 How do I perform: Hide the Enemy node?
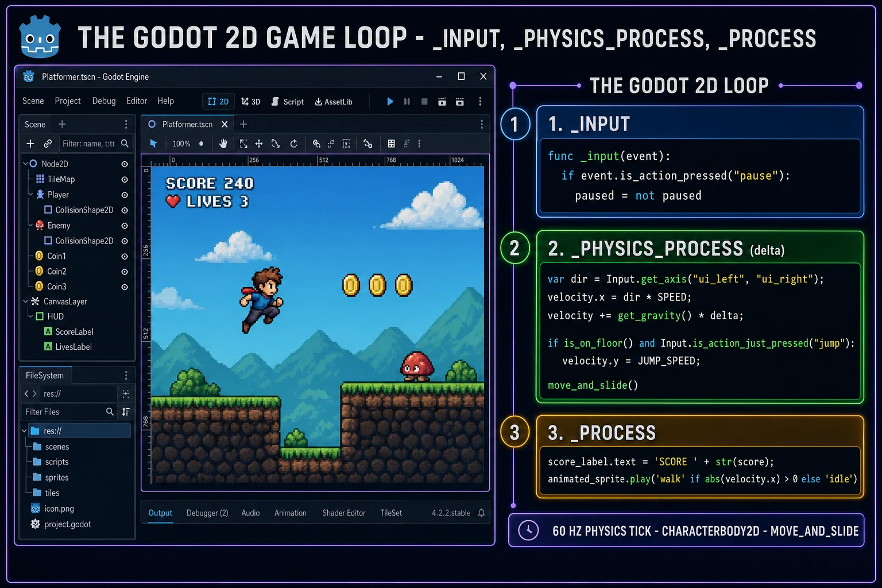[125, 226]
